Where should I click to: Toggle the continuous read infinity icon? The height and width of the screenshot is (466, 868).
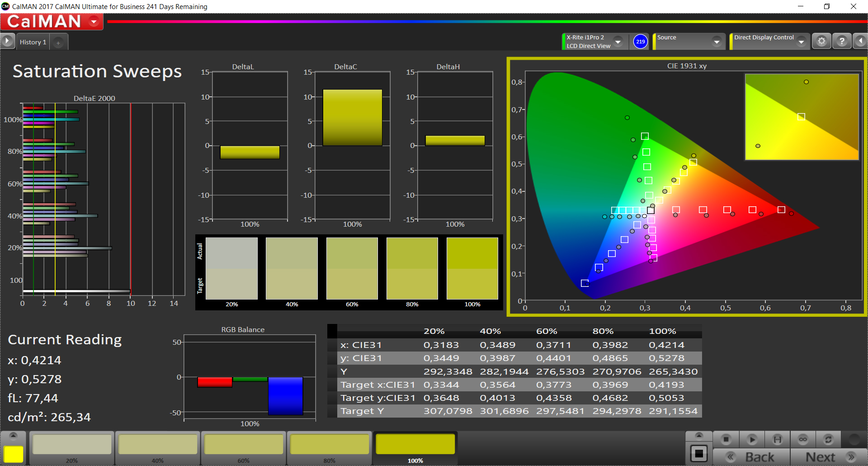click(x=803, y=439)
